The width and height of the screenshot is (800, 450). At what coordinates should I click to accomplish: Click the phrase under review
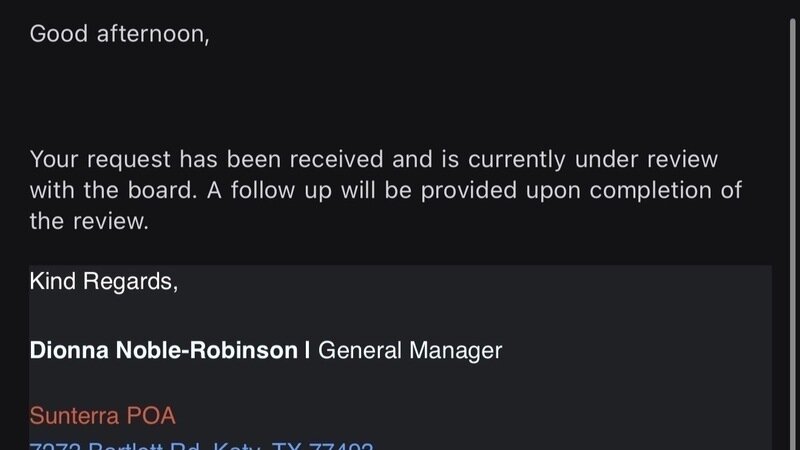pos(668,159)
